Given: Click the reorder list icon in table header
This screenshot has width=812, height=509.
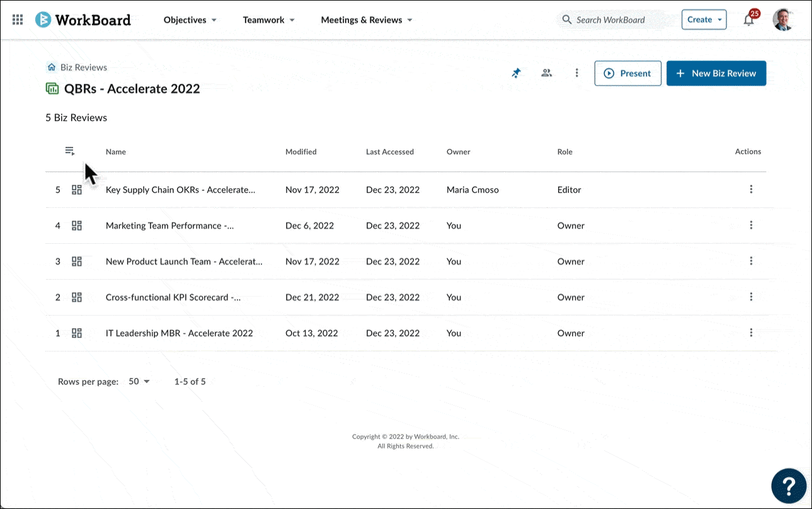Looking at the screenshot, I should point(69,151).
